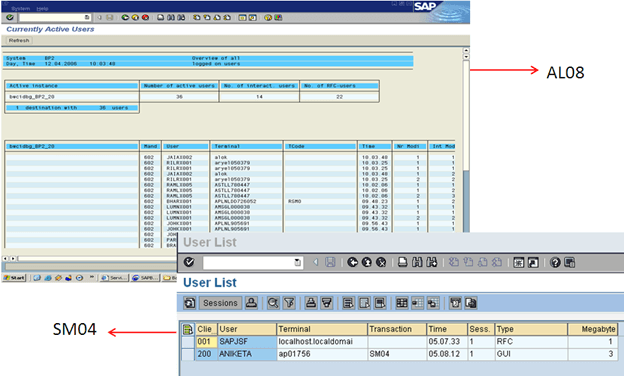Click AL08 horizontal scrollbar right arrow
The width and height of the screenshot is (624, 376).
pos(13,259)
